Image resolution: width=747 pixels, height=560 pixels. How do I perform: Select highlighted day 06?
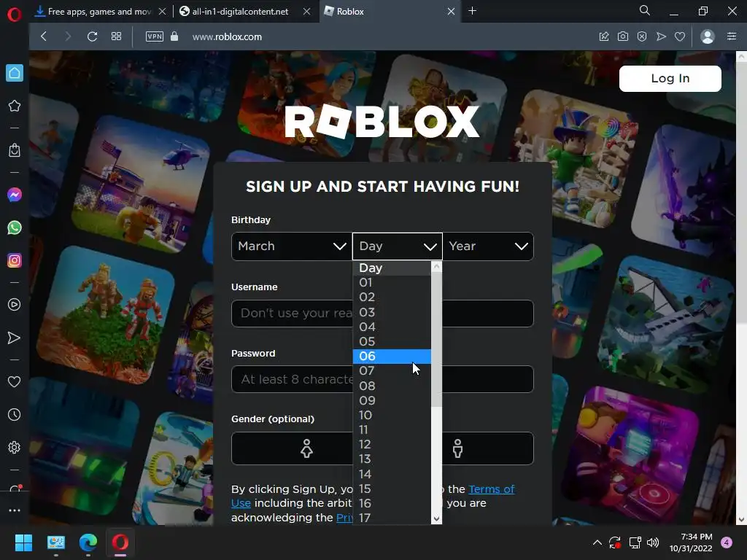392,356
